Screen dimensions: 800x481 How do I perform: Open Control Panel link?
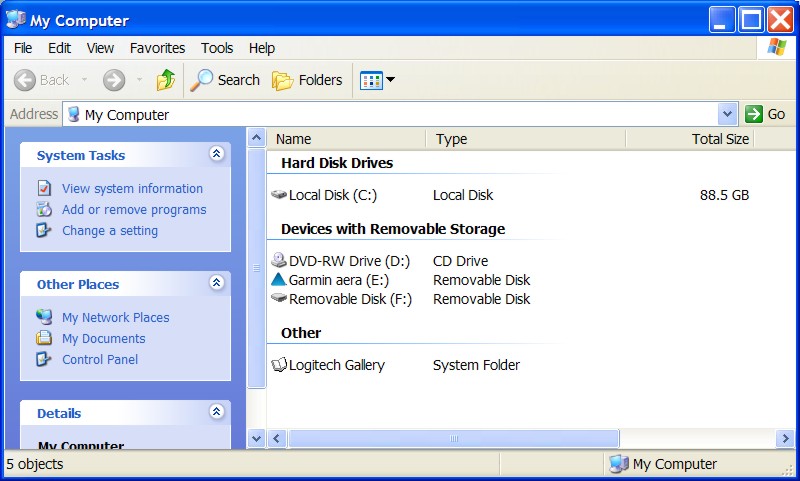pyautogui.click(x=100, y=360)
